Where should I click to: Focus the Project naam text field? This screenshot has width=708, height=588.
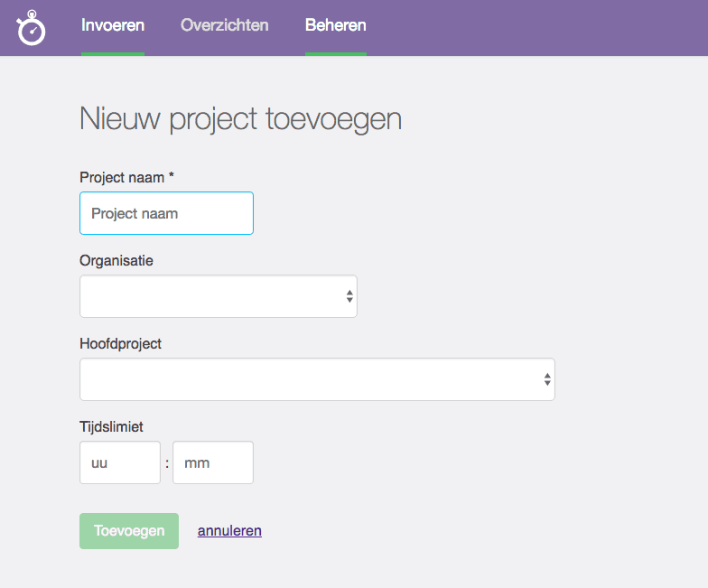coord(166,213)
